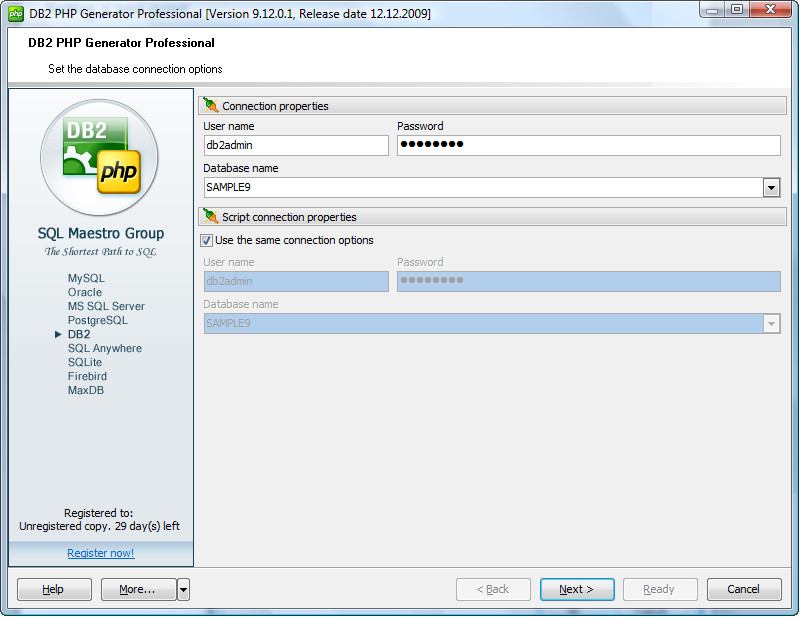Click the disabled Back button

493,590
